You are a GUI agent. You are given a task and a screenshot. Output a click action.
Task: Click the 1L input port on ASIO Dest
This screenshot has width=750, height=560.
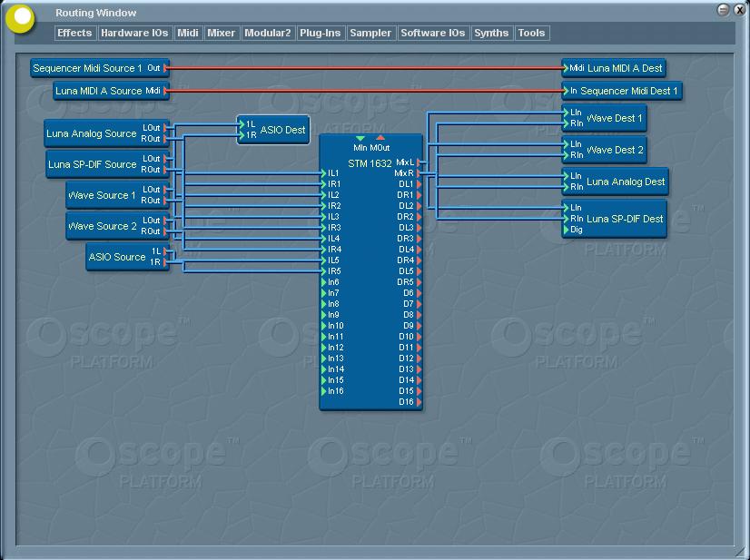(x=242, y=124)
